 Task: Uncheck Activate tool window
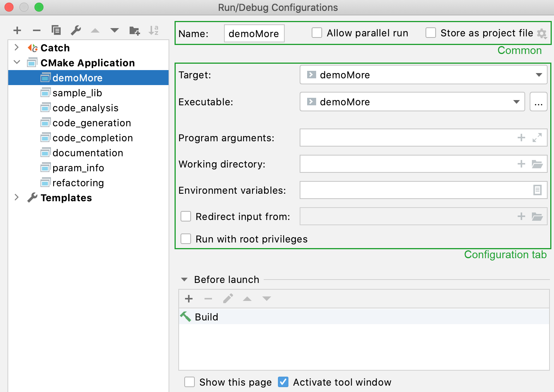point(283,382)
